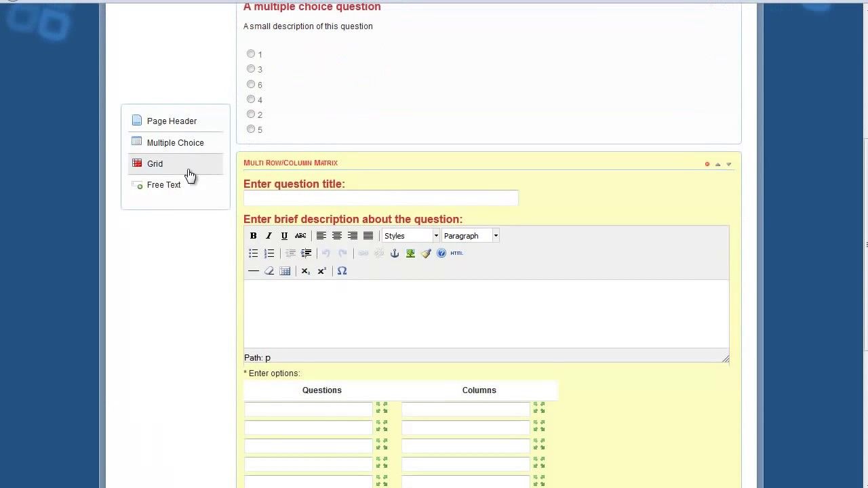Apply underline formatting
The width and height of the screenshot is (868, 488).
pos(284,236)
